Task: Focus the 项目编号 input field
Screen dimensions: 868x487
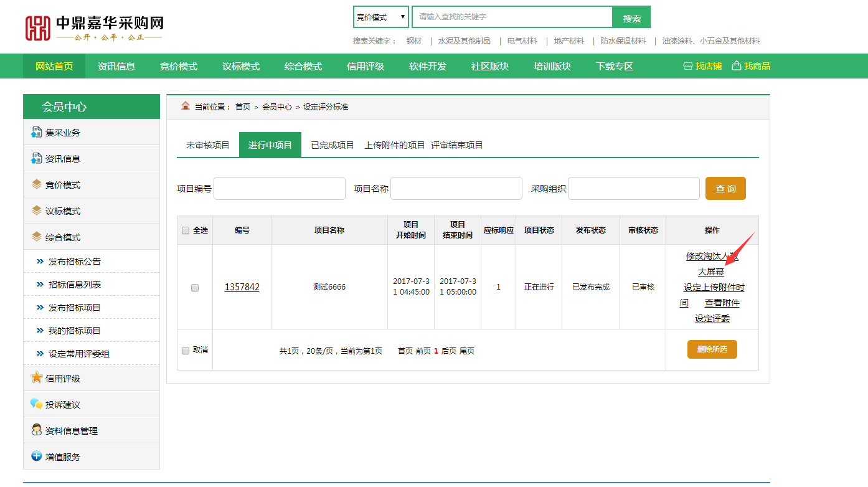Action: click(280, 188)
